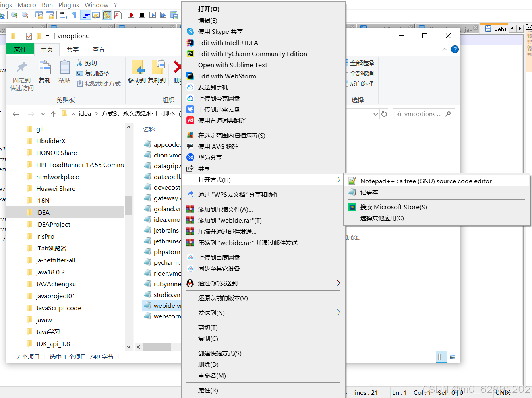Expand the address bar history dropdown
Screen dimensions: 532x398
(x=376, y=114)
